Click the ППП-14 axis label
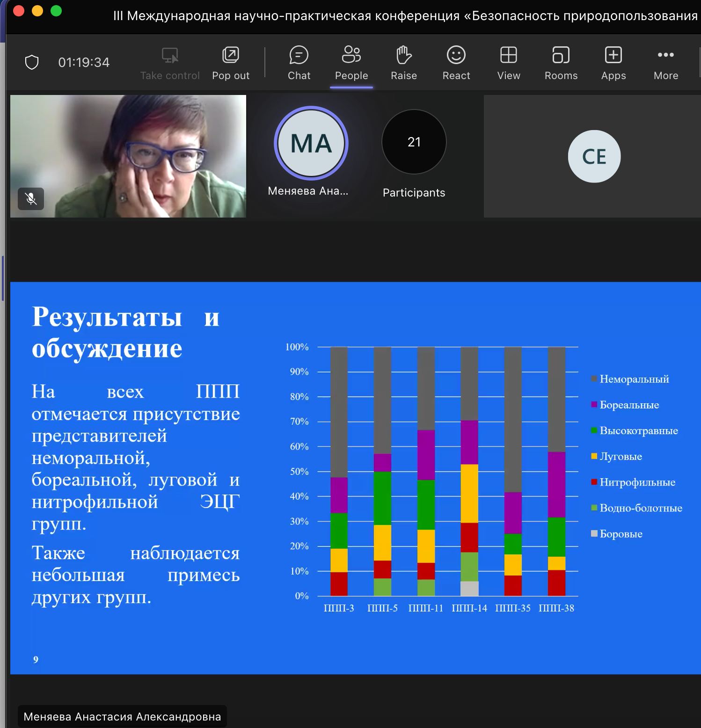 [469, 608]
